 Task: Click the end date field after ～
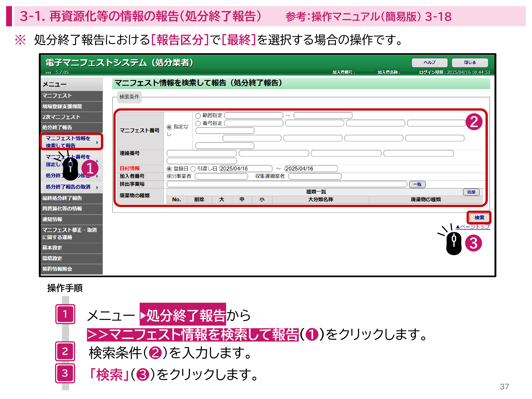pos(311,169)
